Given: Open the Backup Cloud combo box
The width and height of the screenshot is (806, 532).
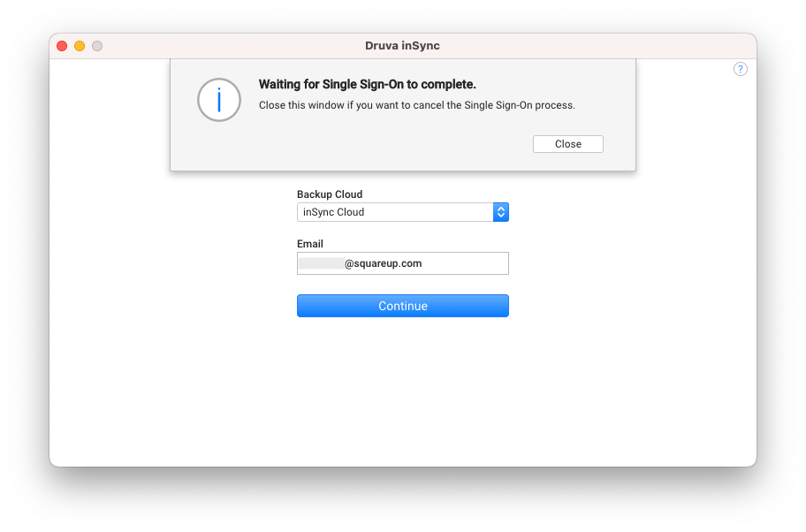Looking at the screenshot, I should [x=402, y=212].
